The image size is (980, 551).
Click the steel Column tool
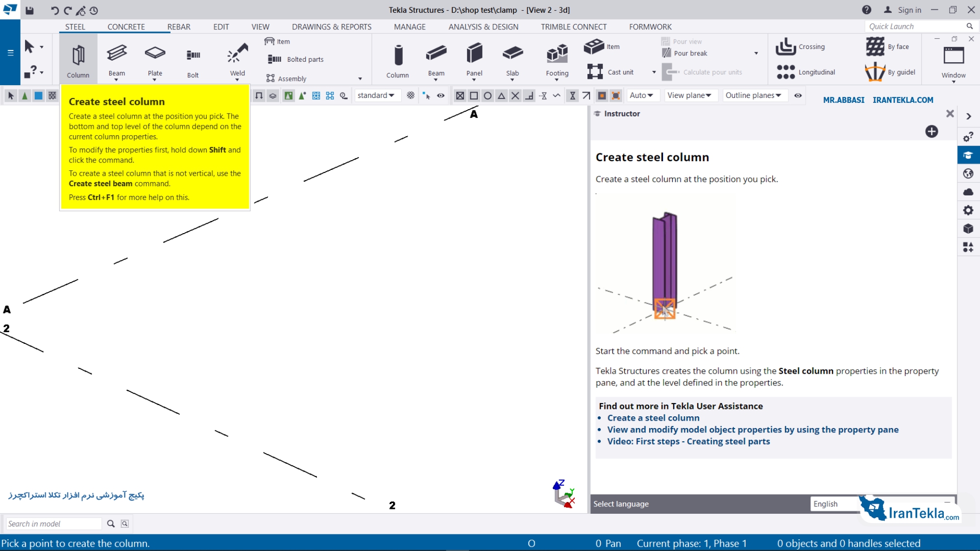78,60
